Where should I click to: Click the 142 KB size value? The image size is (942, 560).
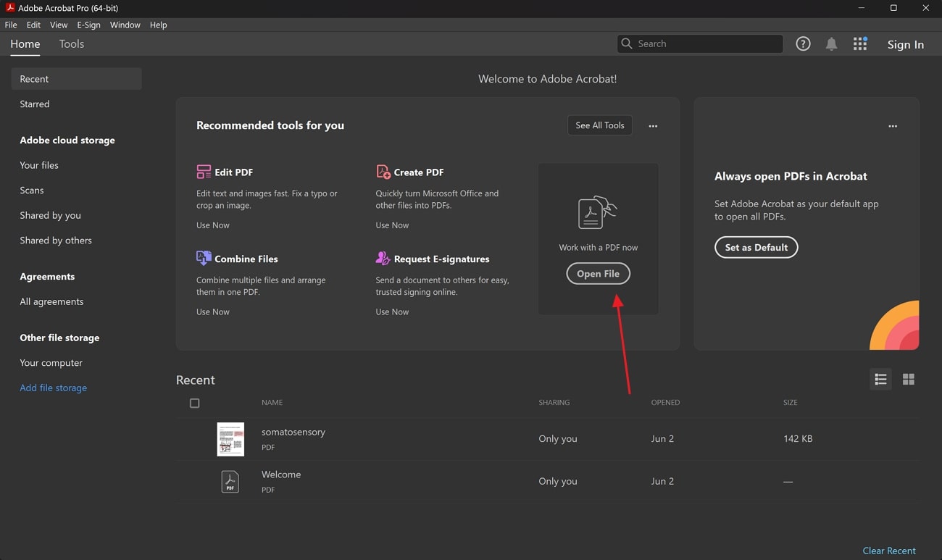click(x=798, y=438)
